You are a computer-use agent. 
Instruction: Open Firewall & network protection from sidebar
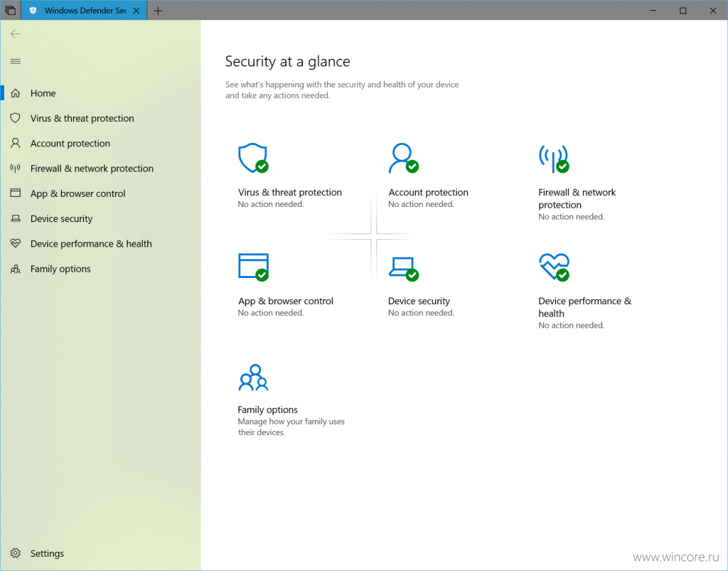[100, 169]
